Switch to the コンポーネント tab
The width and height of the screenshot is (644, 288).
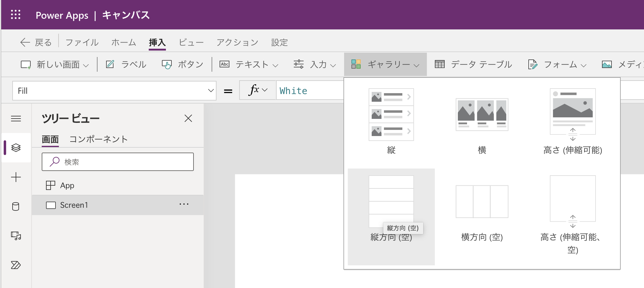point(98,139)
